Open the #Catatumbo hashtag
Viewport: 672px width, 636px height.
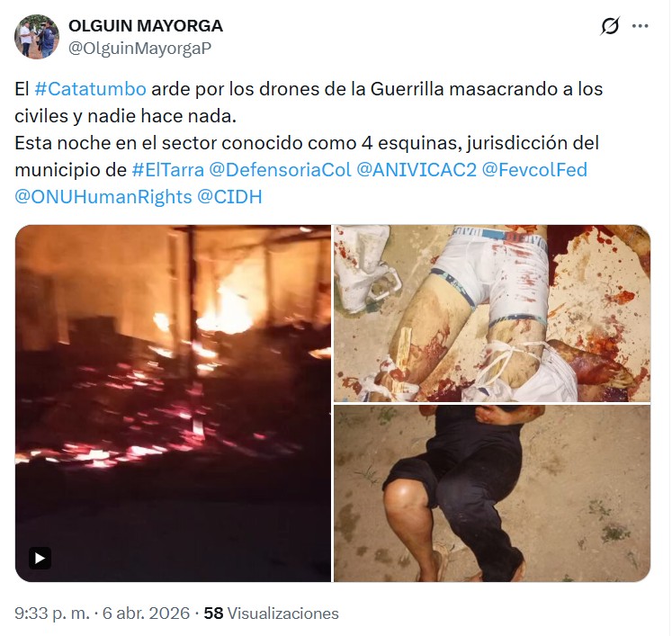[90, 89]
